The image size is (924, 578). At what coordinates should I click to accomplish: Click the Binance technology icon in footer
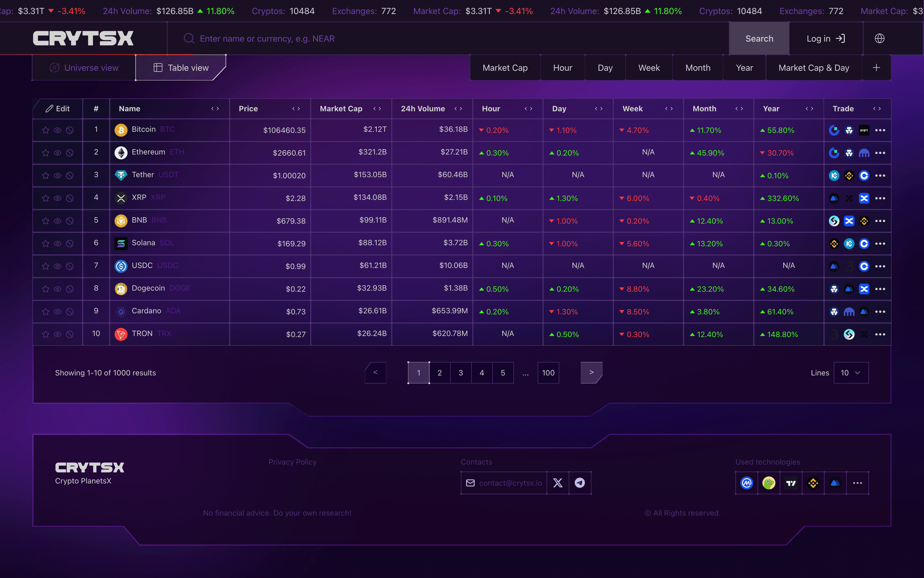[813, 483]
